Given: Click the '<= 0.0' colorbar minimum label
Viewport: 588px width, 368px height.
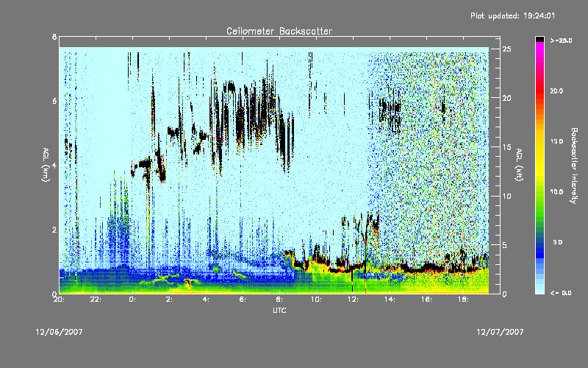Looking at the screenshot, I should click(561, 293).
